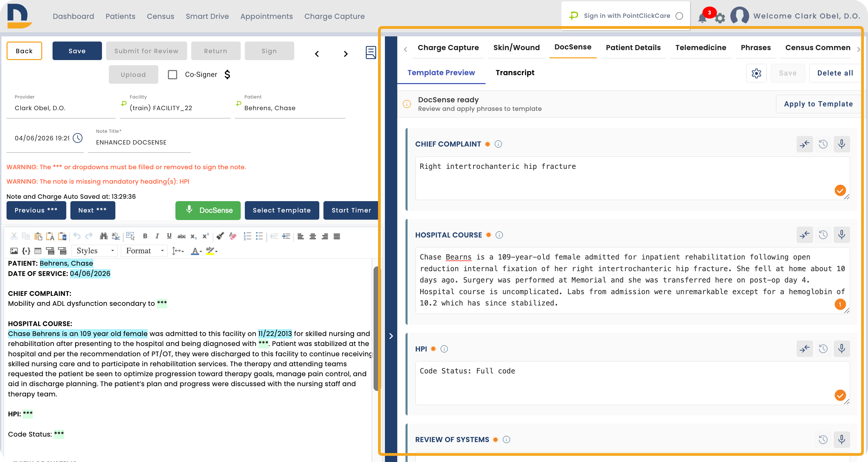Toggle Sign in with PointClickCare radio
The width and height of the screenshot is (868, 462).
pyautogui.click(x=679, y=16)
